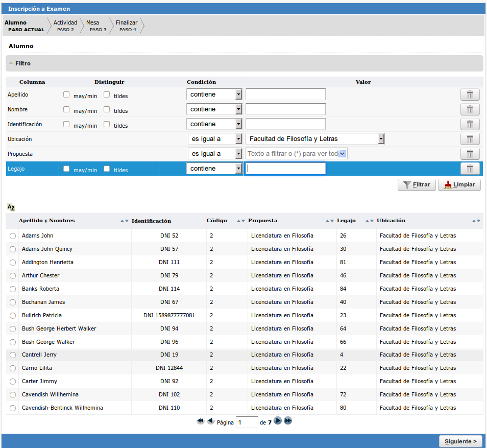Focus the Apellido value text field
Viewport: 487px width, 448px height.
pyautogui.click(x=285, y=95)
